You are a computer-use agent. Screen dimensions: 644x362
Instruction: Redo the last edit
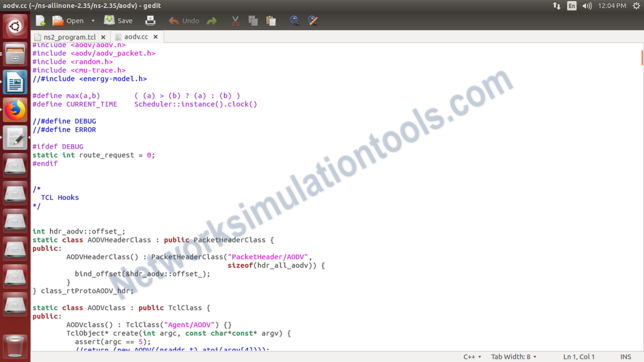click(x=211, y=21)
